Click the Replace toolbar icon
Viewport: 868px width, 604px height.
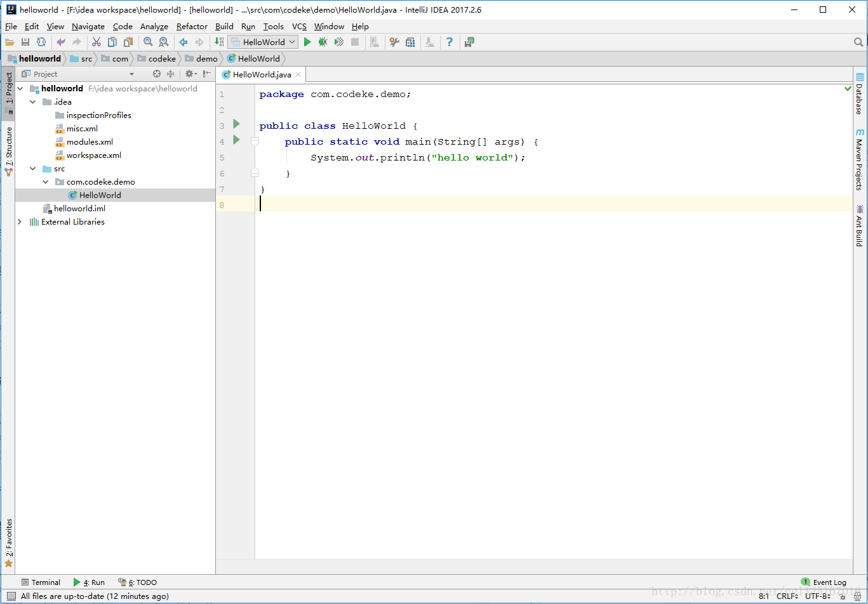point(164,42)
